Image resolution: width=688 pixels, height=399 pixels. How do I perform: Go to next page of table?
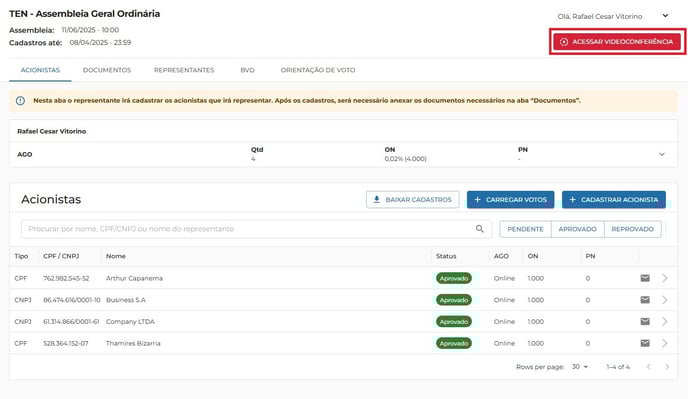(x=667, y=367)
